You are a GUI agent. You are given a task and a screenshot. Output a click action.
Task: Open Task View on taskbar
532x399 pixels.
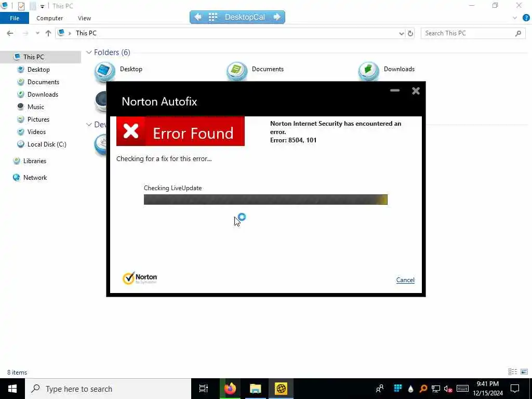click(x=204, y=389)
